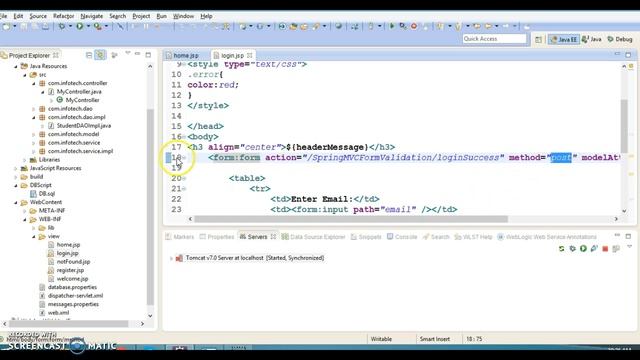640x360 pixels.
Task: Open the File menu
Action: tap(4, 16)
